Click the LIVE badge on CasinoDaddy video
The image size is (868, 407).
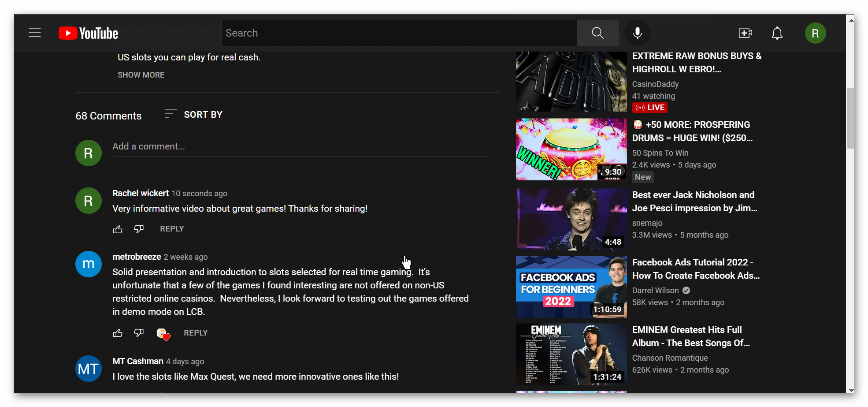coord(650,108)
